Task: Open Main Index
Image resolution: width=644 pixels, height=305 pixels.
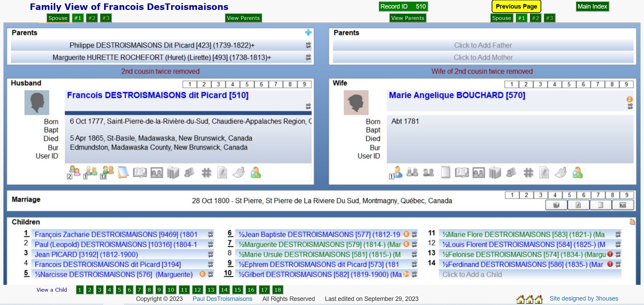Action: [592, 6]
